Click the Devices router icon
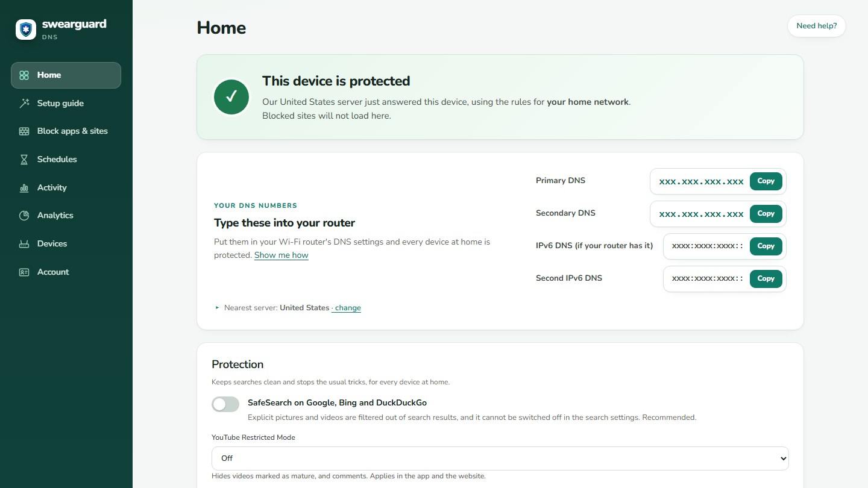The height and width of the screenshot is (488, 868). [x=24, y=244]
